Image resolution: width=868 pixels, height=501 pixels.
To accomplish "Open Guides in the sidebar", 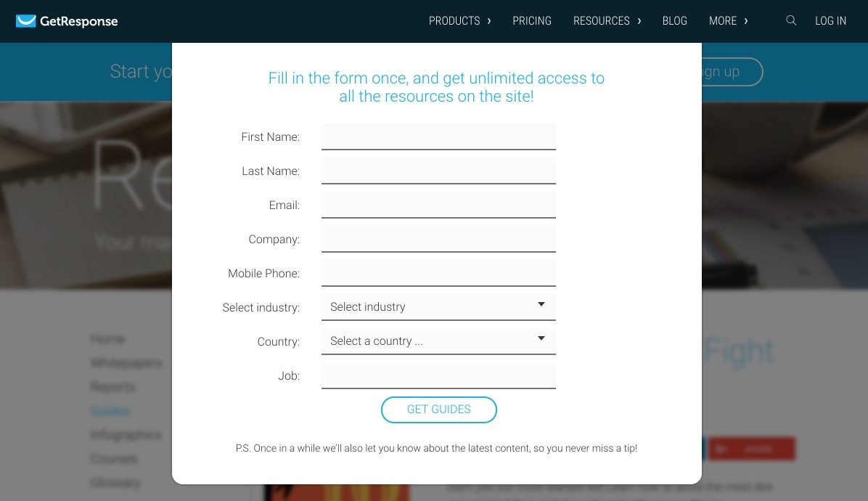I will click(x=110, y=411).
